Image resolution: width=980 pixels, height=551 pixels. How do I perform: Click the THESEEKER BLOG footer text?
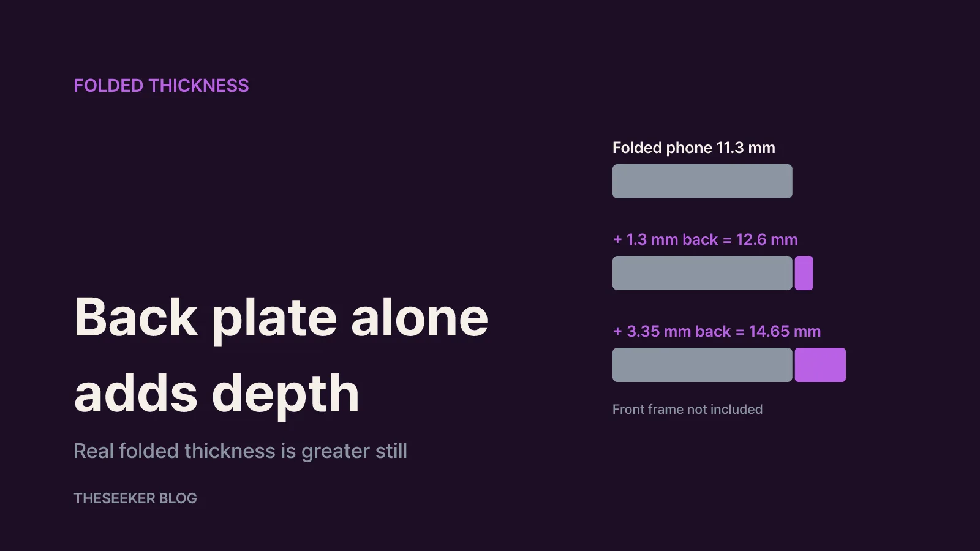click(135, 498)
